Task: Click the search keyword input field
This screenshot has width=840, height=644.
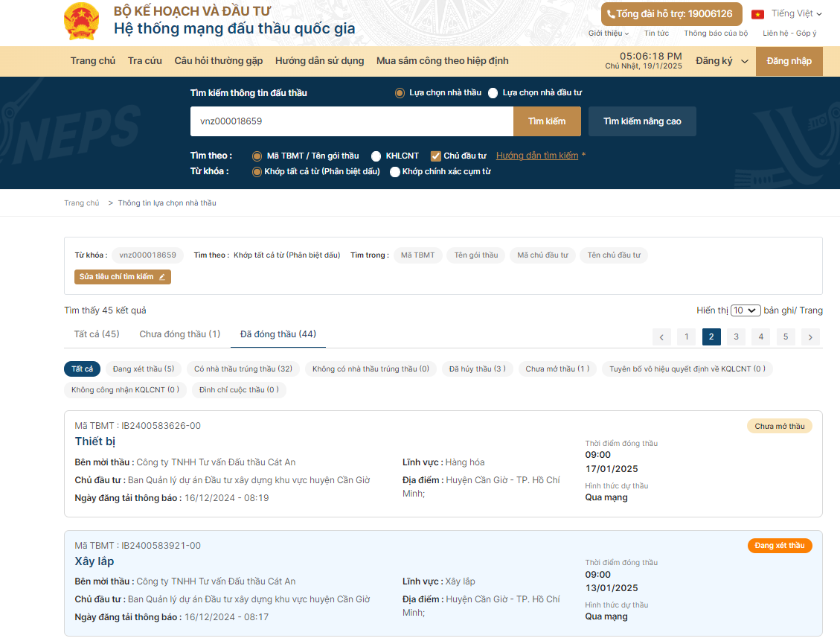Action: pos(351,121)
